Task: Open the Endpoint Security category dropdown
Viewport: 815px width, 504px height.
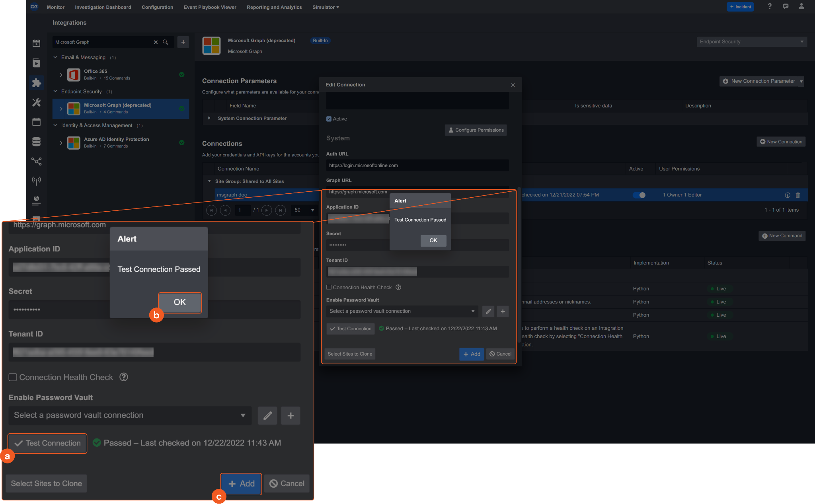Action: tap(752, 42)
